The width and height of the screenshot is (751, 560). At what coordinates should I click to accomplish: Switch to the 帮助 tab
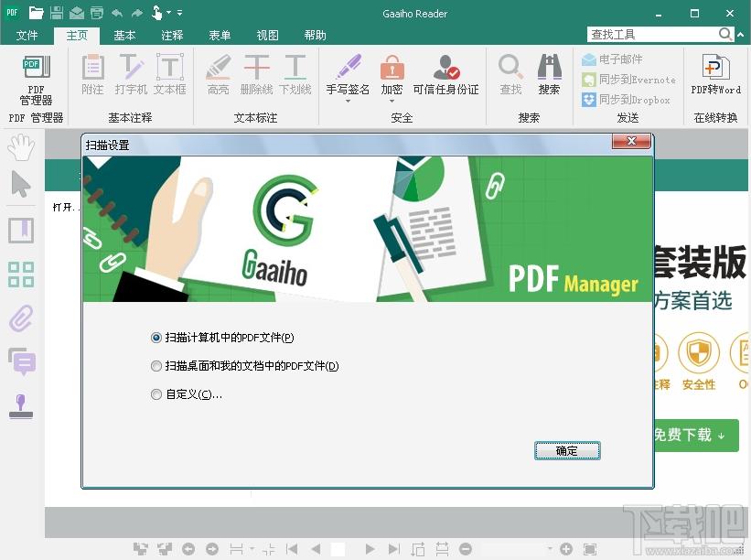pyautogui.click(x=316, y=35)
